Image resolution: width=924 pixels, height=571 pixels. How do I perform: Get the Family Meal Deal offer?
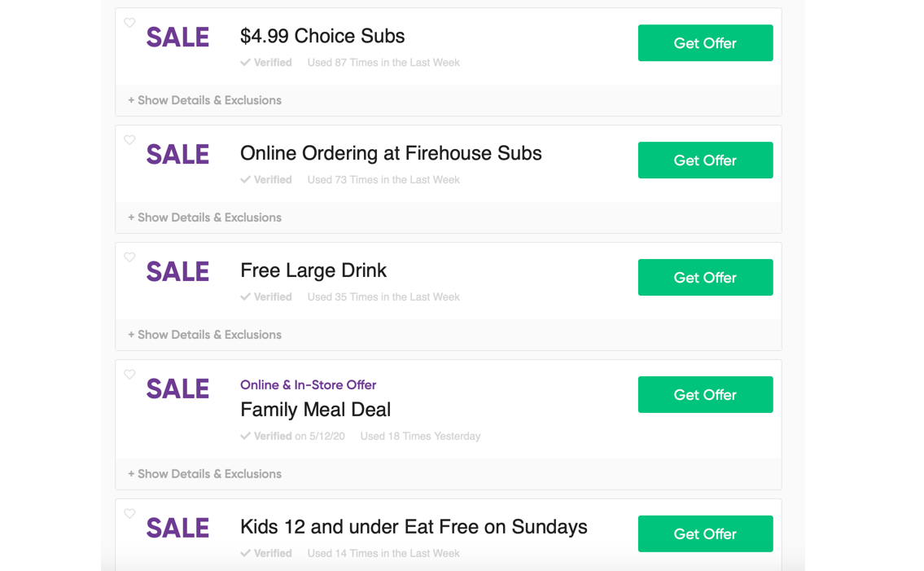click(705, 395)
